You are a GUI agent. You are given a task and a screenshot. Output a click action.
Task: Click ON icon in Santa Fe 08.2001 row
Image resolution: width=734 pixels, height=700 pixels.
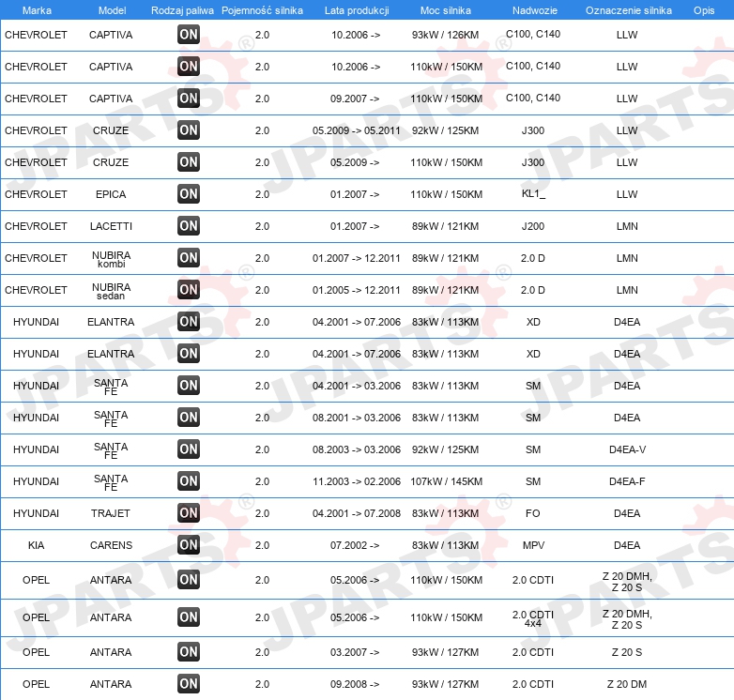[x=189, y=417]
